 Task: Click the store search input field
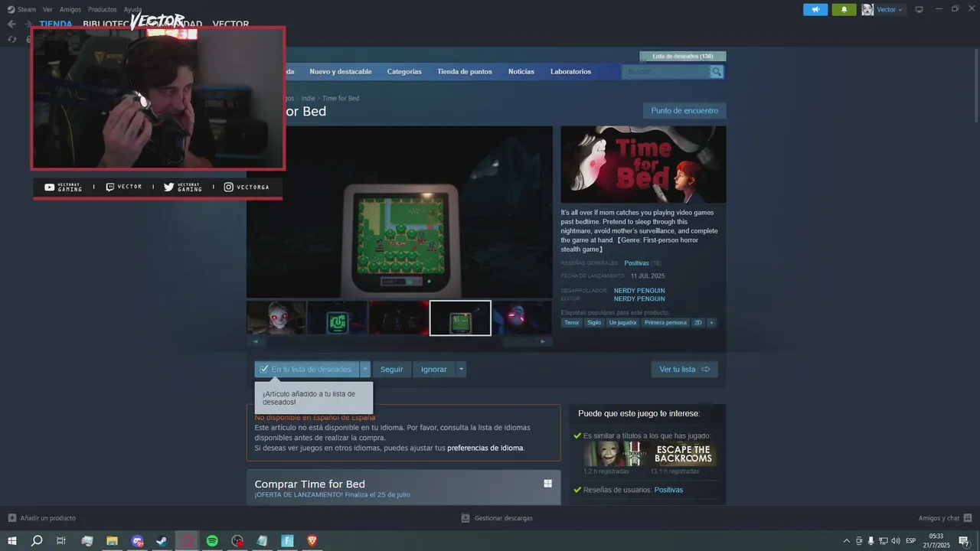(x=666, y=71)
